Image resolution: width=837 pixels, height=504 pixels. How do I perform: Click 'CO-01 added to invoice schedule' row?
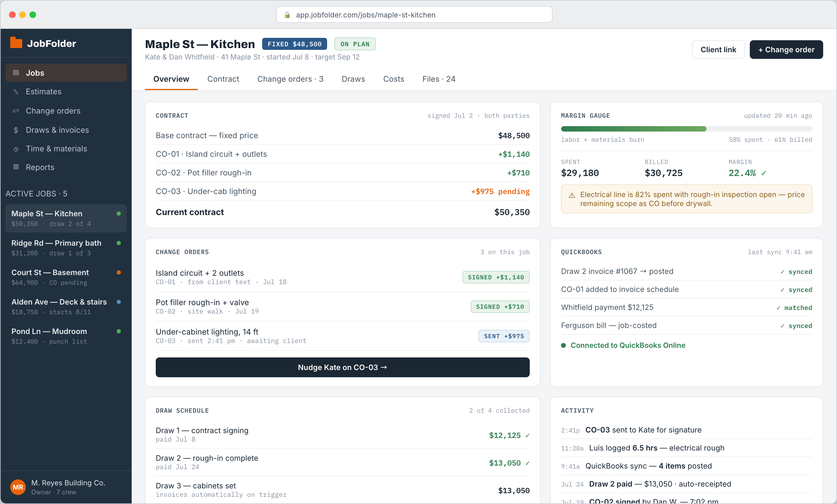686,290
